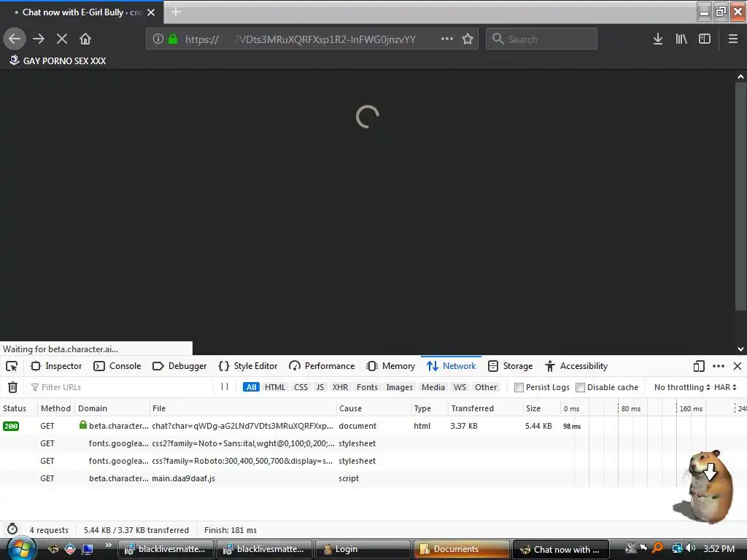Select the All request filter

(251, 387)
